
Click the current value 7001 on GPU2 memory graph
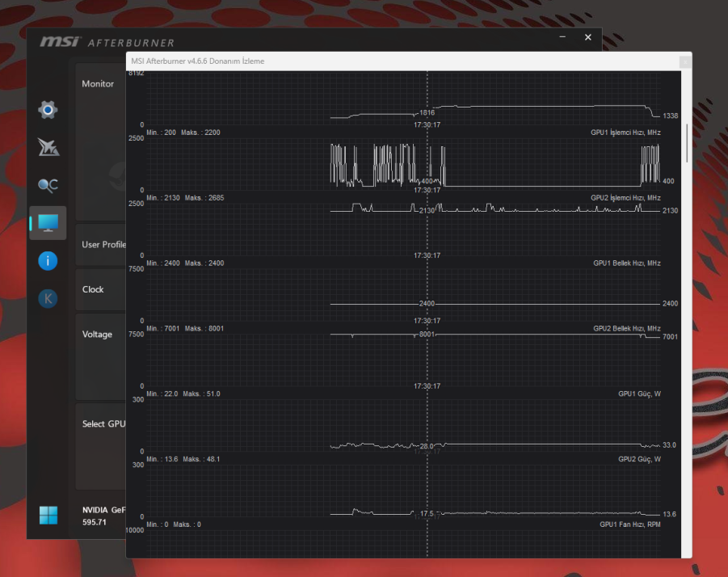pyautogui.click(x=670, y=337)
